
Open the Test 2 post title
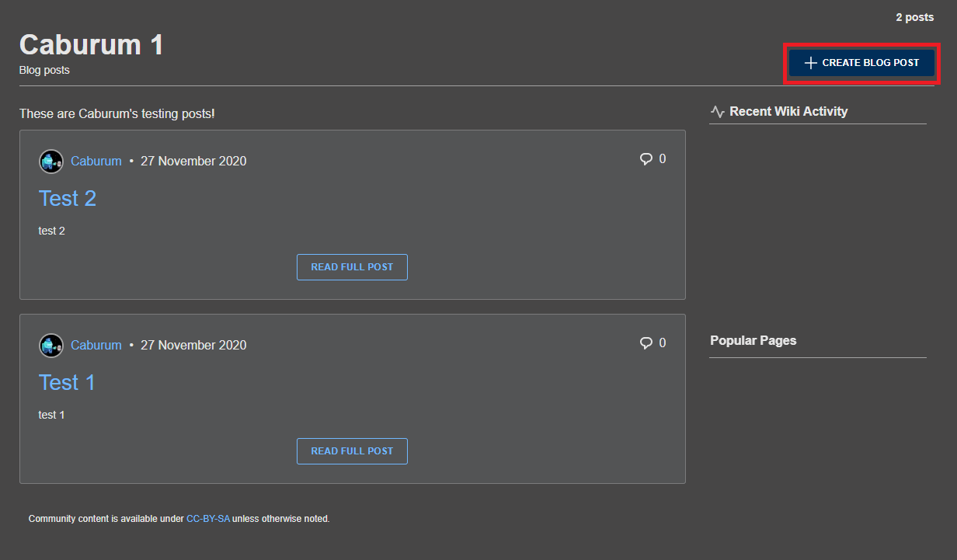[x=68, y=198]
